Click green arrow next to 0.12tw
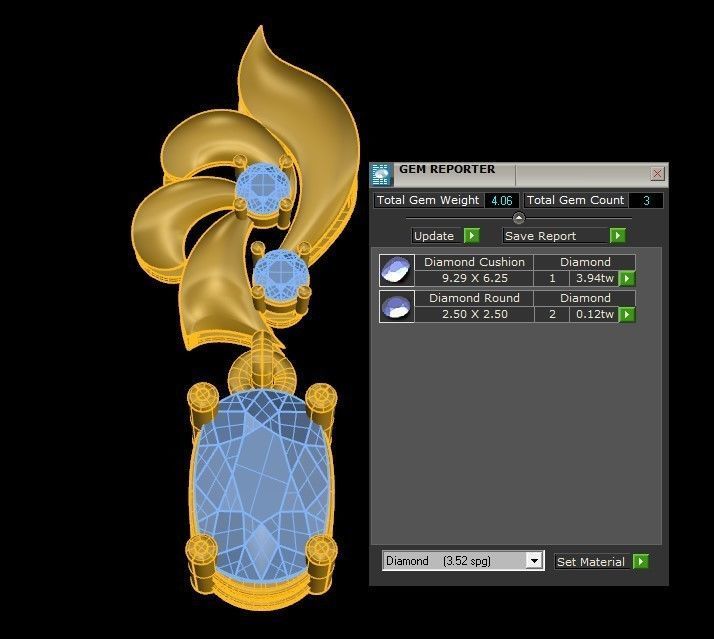Image resolution: width=714 pixels, height=639 pixels. point(627,314)
